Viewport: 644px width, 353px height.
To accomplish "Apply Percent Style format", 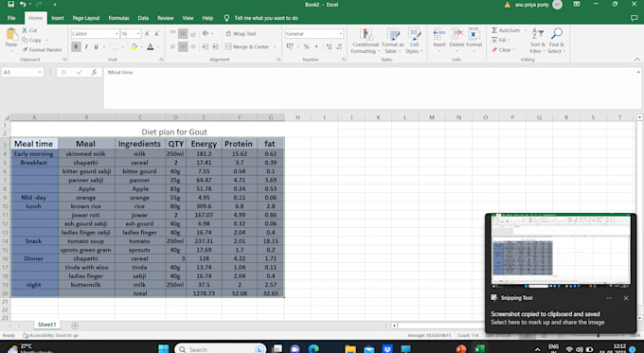I will [307, 46].
